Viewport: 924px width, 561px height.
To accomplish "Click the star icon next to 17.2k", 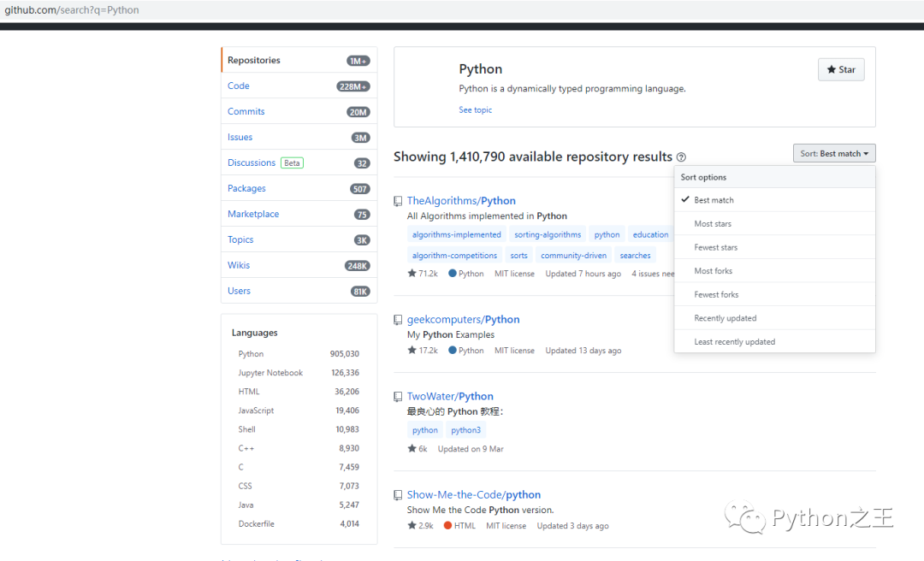I will pyautogui.click(x=412, y=350).
